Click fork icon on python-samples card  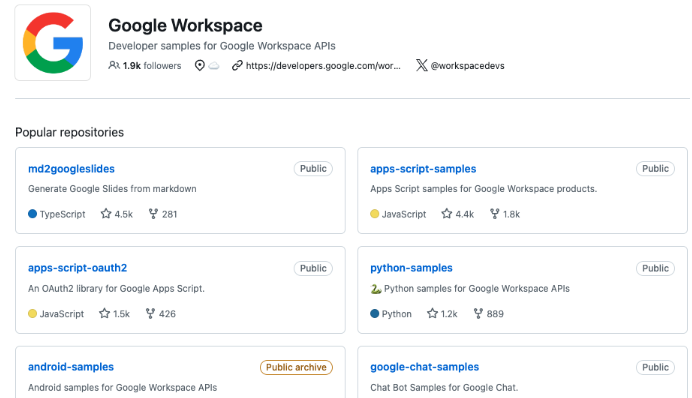[x=478, y=313]
